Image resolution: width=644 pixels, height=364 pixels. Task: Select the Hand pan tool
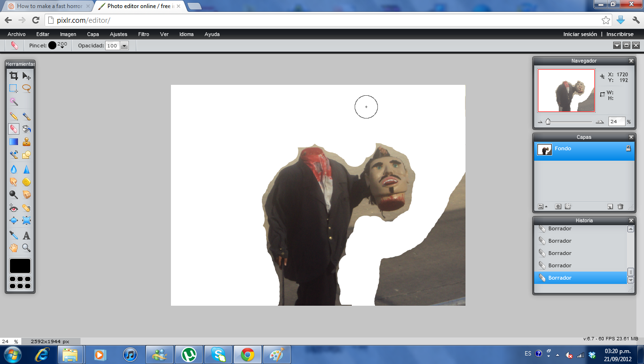click(14, 247)
